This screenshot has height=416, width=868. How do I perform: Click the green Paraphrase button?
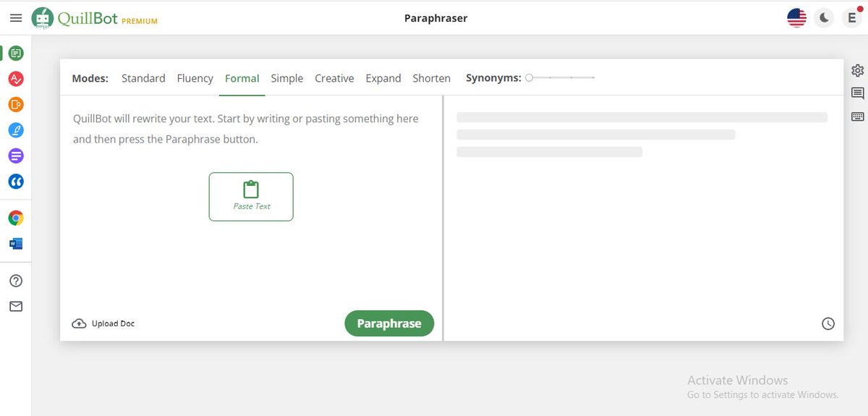[x=389, y=323]
